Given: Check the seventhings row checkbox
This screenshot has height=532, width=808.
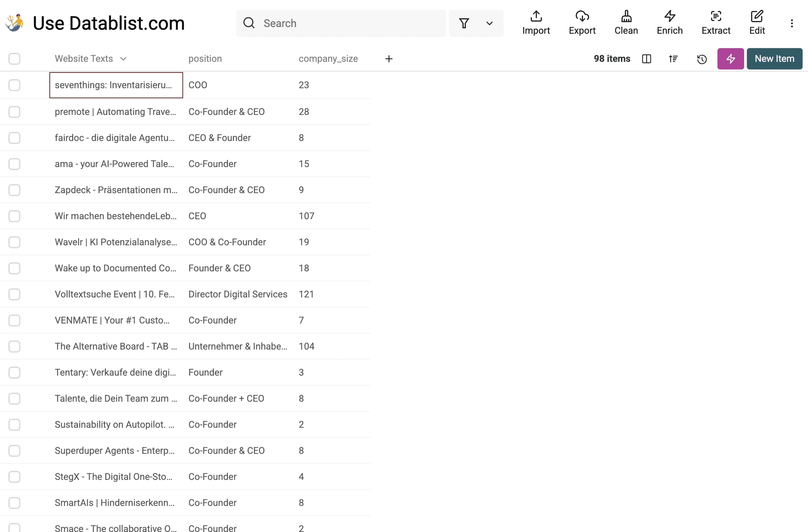Looking at the screenshot, I should click(14, 85).
